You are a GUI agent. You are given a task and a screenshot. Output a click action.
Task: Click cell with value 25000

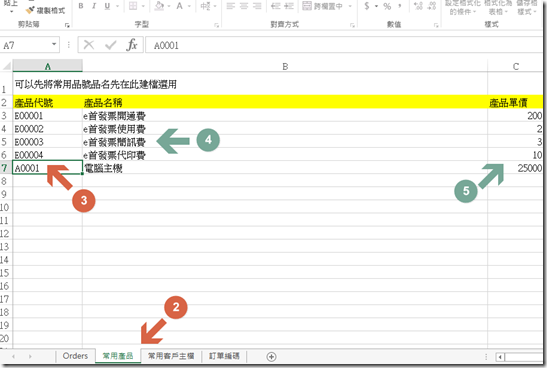tap(515, 168)
